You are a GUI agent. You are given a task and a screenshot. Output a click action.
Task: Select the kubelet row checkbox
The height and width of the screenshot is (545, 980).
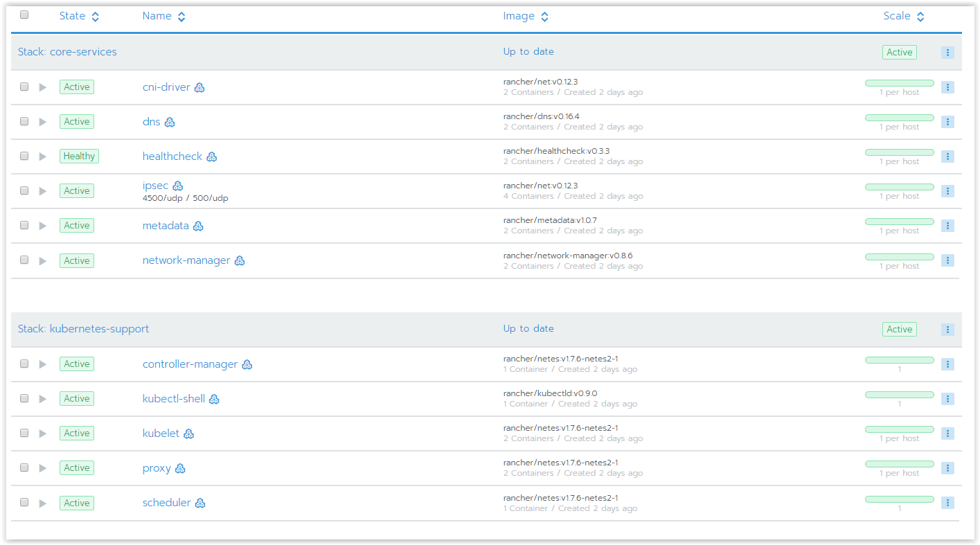24,433
